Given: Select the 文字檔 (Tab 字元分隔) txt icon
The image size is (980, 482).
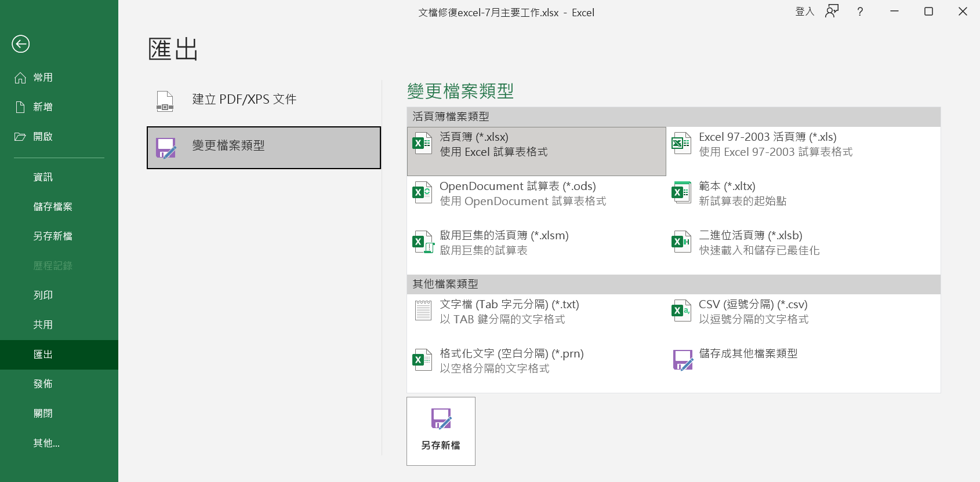Looking at the screenshot, I should pyautogui.click(x=423, y=311).
